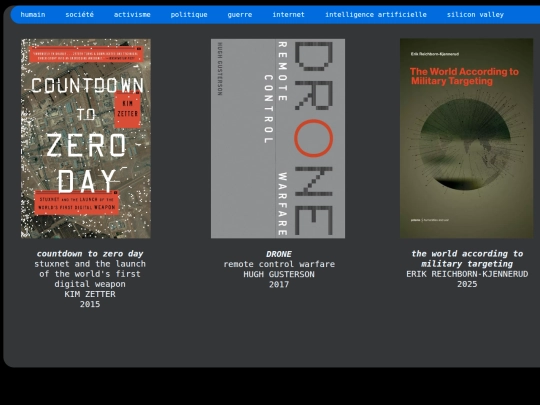
Task: Click the year 2015 under Kim Zetter
Action: click(x=90, y=304)
